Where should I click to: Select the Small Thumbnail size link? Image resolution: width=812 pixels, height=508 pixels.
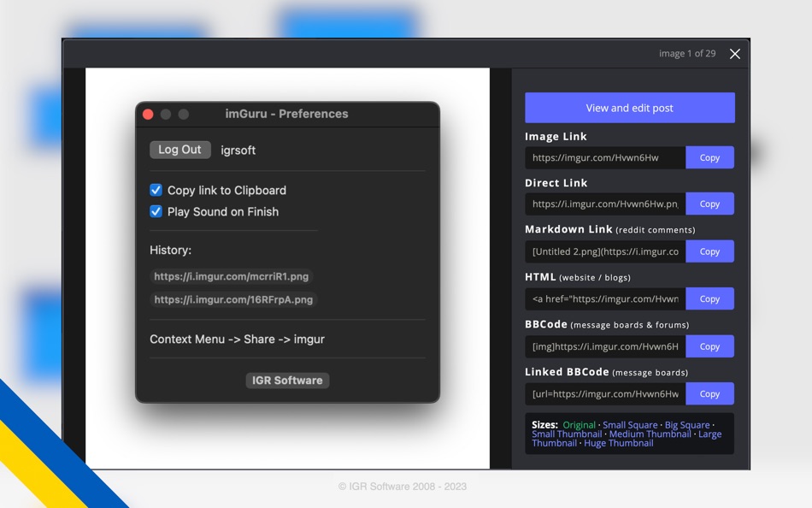[x=567, y=434]
